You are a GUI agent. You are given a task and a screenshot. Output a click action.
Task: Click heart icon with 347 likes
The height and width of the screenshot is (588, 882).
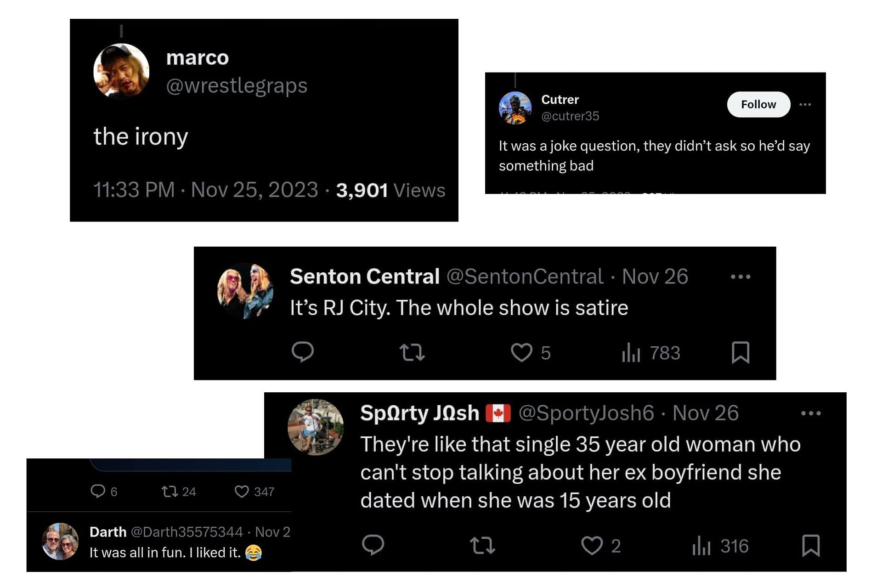[242, 492]
